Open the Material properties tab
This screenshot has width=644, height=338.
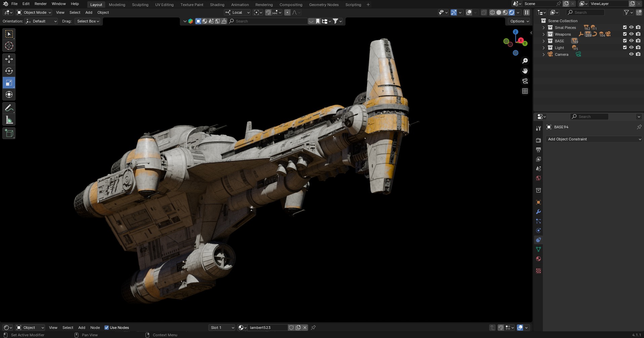click(x=538, y=259)
